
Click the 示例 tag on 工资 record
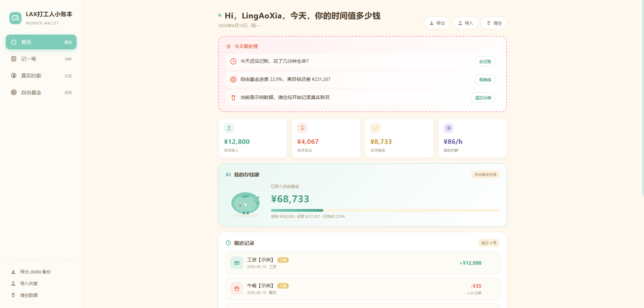[283, 260]
